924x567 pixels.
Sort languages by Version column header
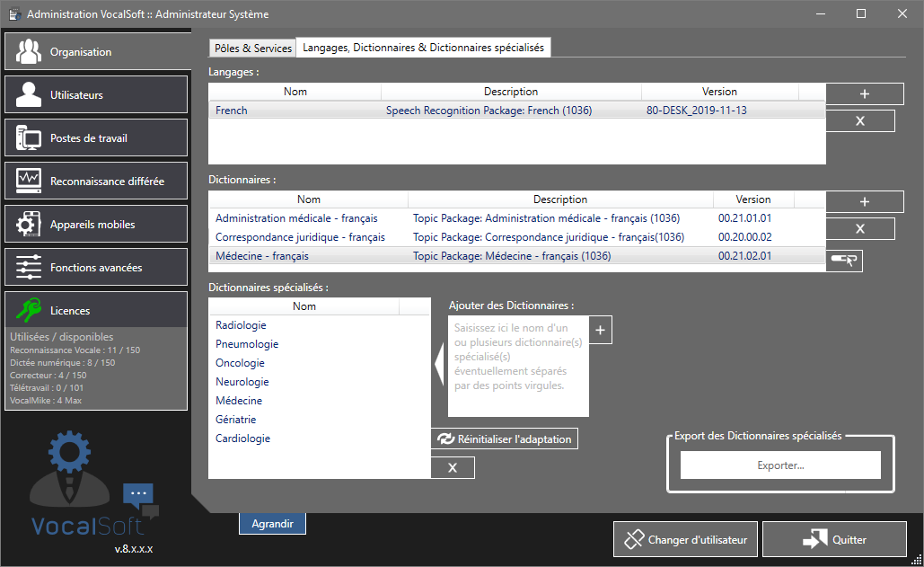[719, 92]
